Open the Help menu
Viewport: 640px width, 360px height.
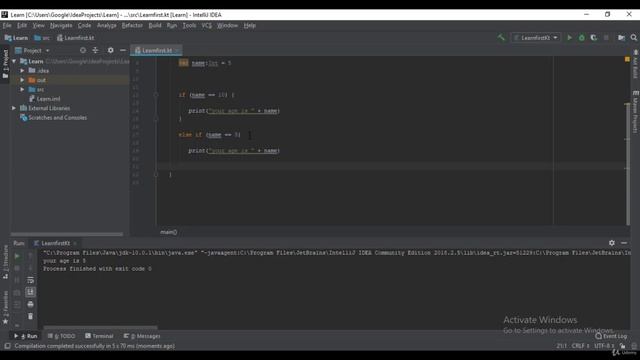click(x=249, y=25)
